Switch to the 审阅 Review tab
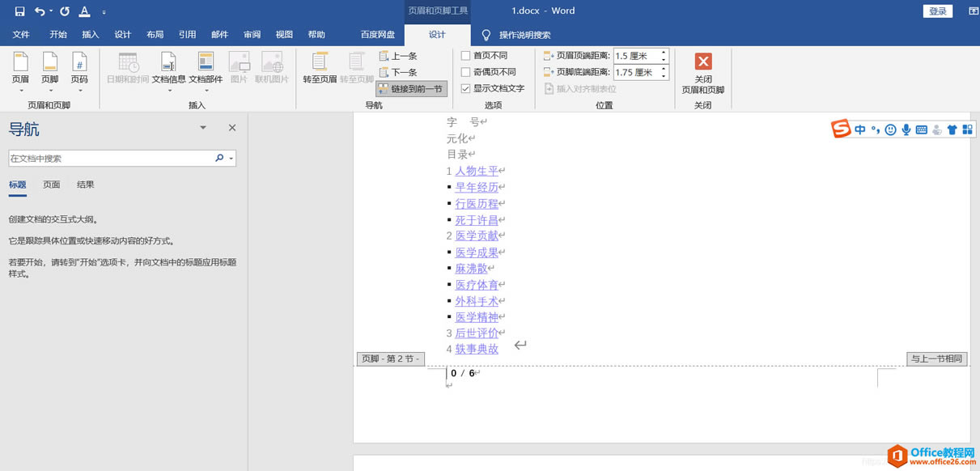The height and width of the screenshot is (471, 980). pos(252,35)
